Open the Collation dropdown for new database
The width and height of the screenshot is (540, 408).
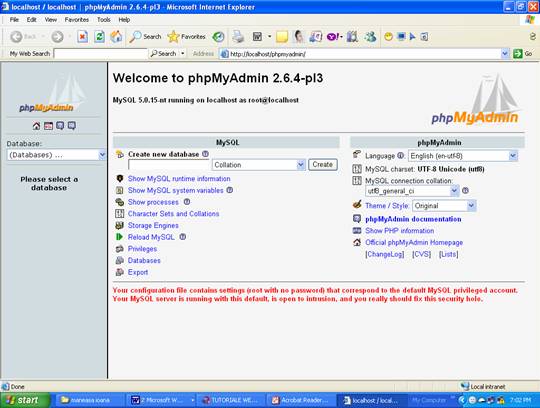coord(259,165)
